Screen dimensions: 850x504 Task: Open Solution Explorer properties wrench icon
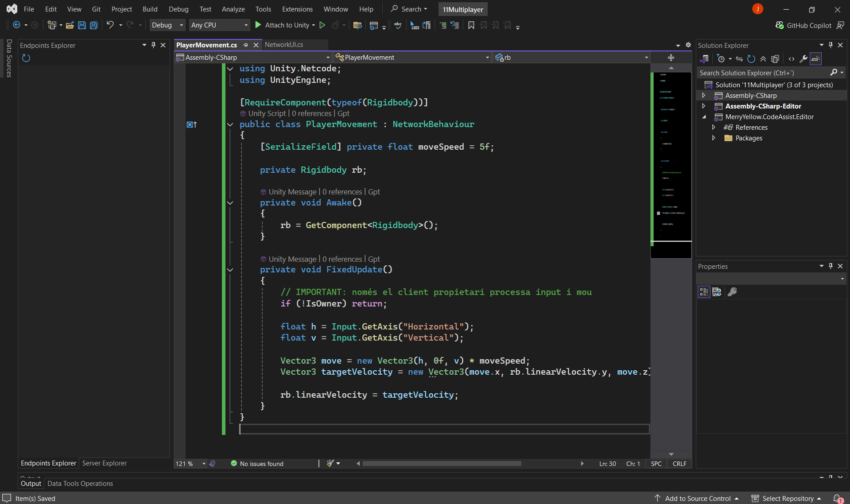[803, 59]
